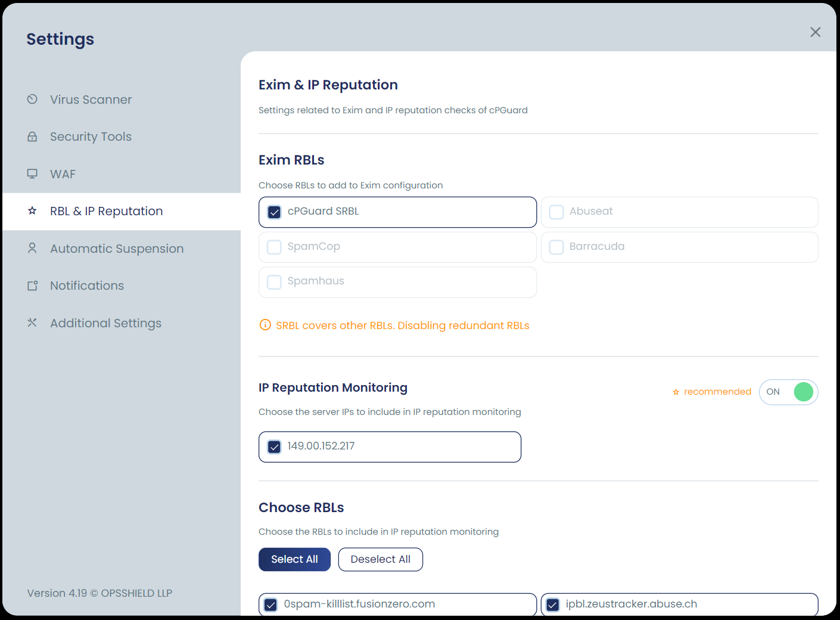Click the Automatic Suspension person icon
Viewport: 840px width, 620px height.
tap(32, 248)
